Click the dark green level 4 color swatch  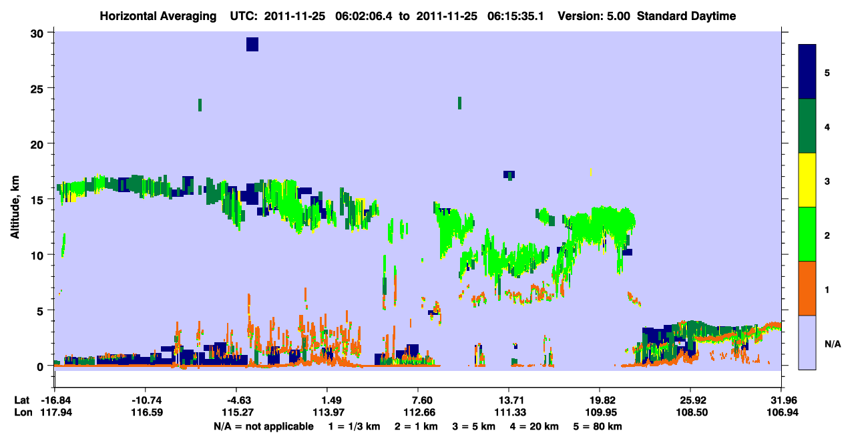pos(807,126)
